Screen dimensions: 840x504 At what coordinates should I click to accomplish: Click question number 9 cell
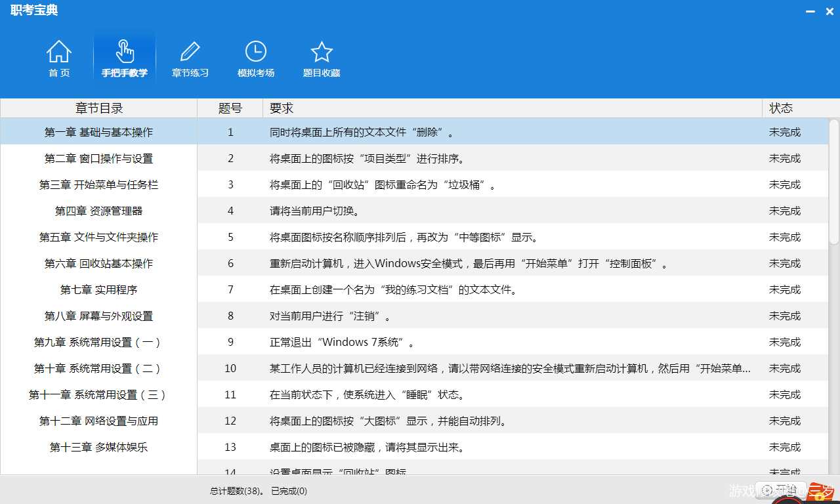230,342
